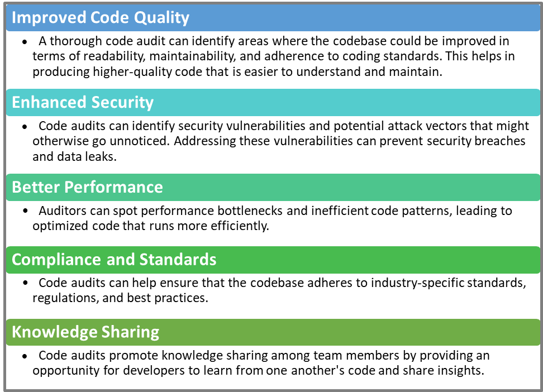Click the dark area under Enhanced Security
This screenshot has width=543, height=392.
271,144
